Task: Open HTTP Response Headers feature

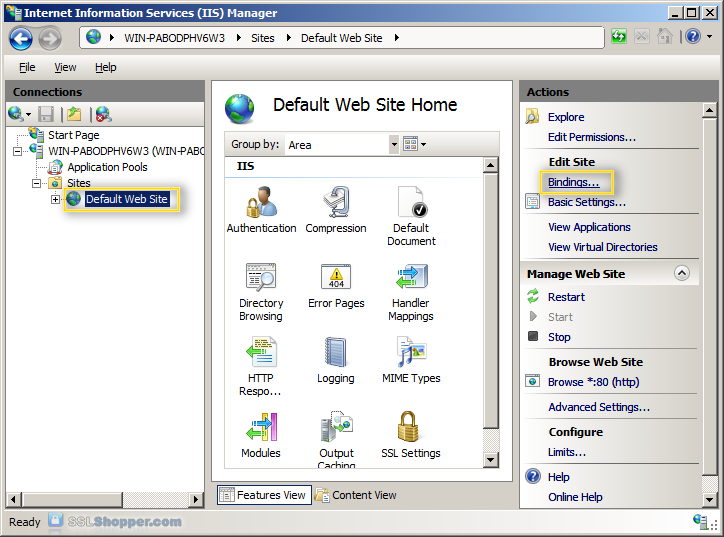Action: [x=260, y=367]
